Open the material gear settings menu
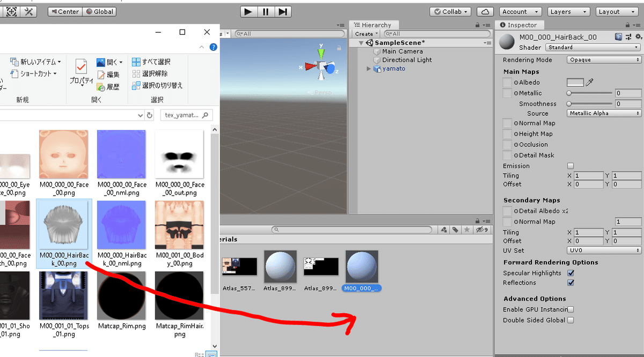 tap(638, 37)
